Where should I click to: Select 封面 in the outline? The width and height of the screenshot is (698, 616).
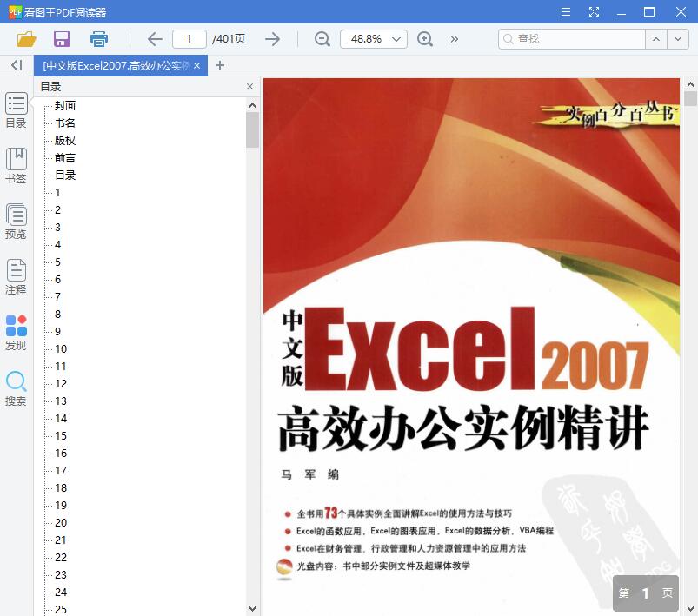point(65,105)
